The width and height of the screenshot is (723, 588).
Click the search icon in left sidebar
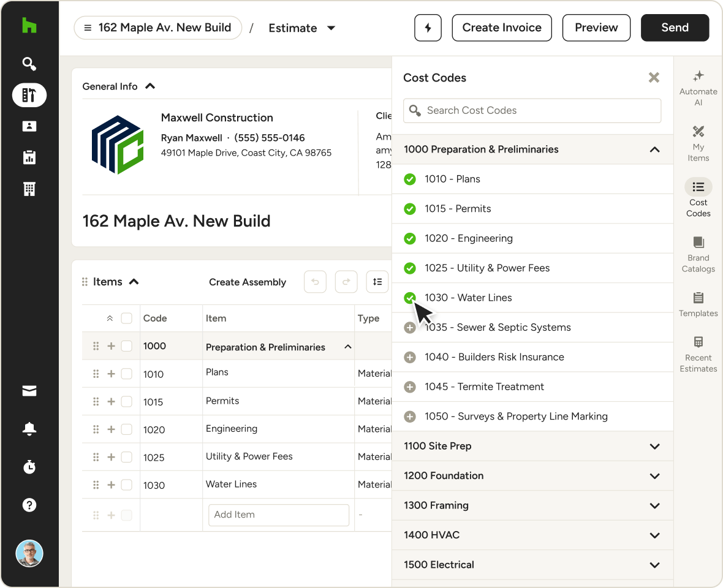(x=29, y=64)
